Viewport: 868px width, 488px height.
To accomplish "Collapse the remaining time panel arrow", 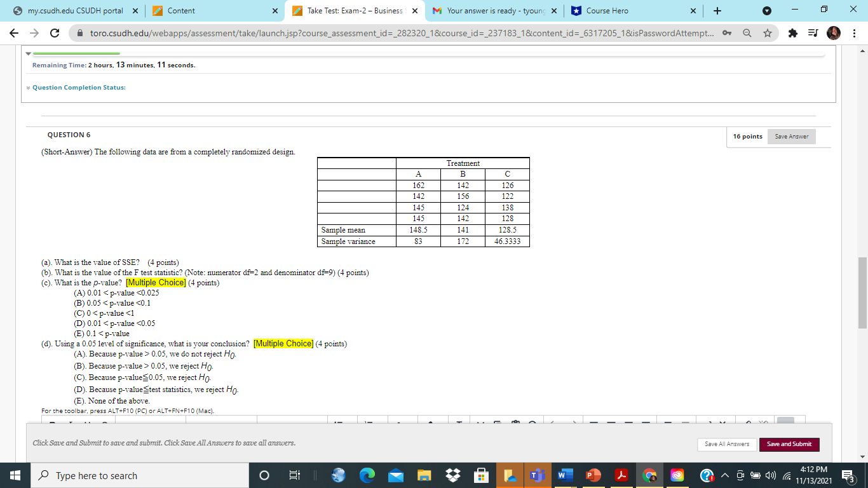I will [29, 54].
